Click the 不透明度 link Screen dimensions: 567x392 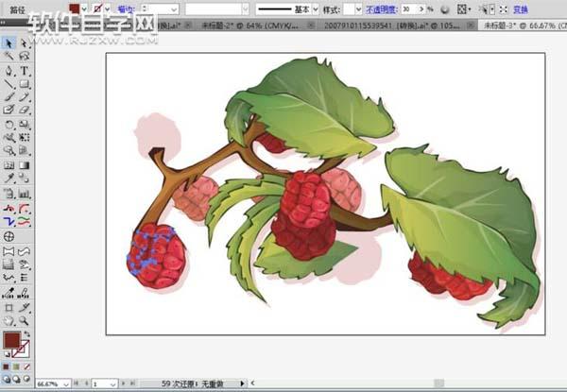pyautogui.click(x=382, y=9)
